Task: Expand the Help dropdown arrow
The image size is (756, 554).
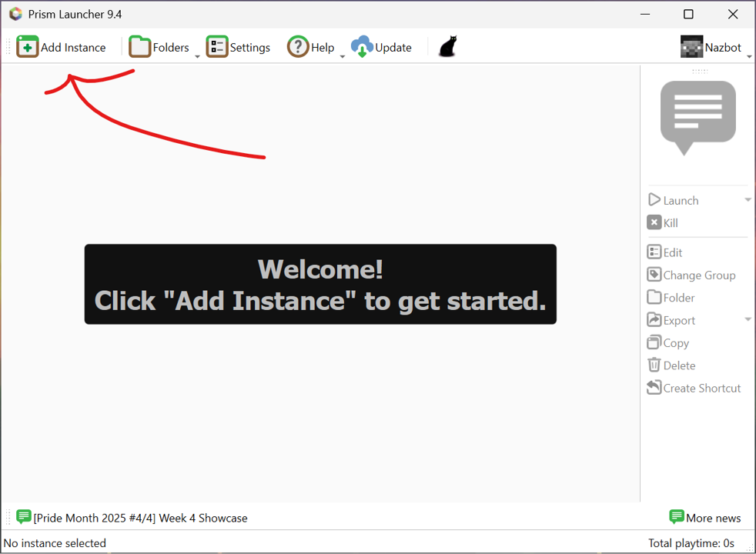Action: (343, 56)
